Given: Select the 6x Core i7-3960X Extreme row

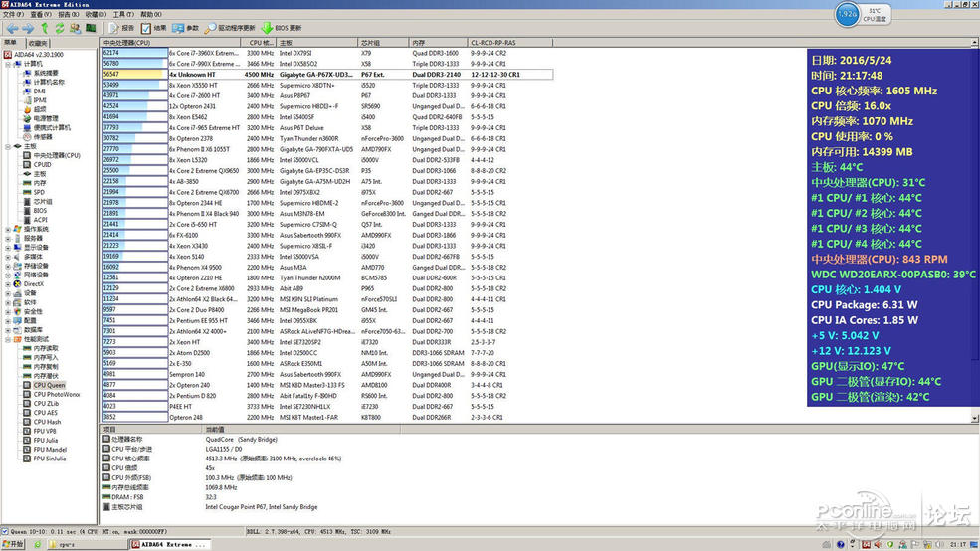Looking at the screenshot, I should point(327,53).
